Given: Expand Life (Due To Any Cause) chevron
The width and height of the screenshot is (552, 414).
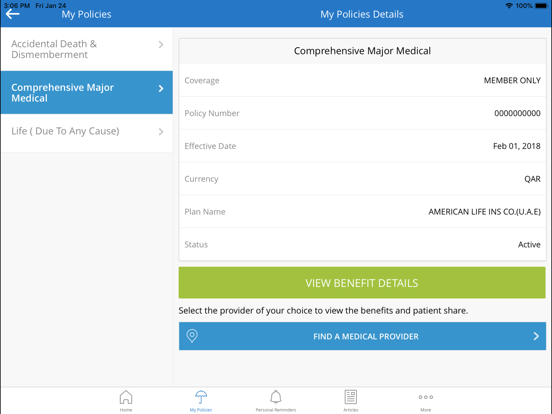Looking at the screenshot, I should coord(161,132).
